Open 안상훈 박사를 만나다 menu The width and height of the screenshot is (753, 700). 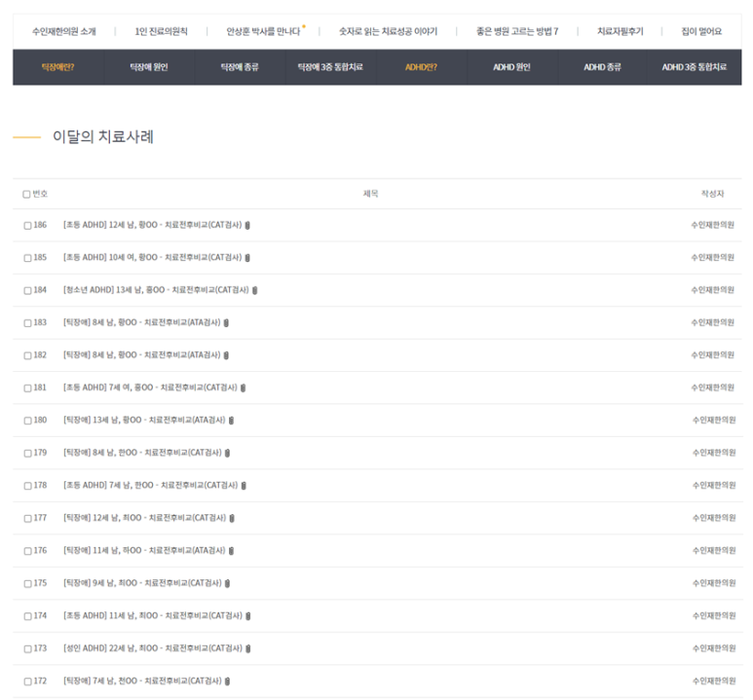point(263,32)
